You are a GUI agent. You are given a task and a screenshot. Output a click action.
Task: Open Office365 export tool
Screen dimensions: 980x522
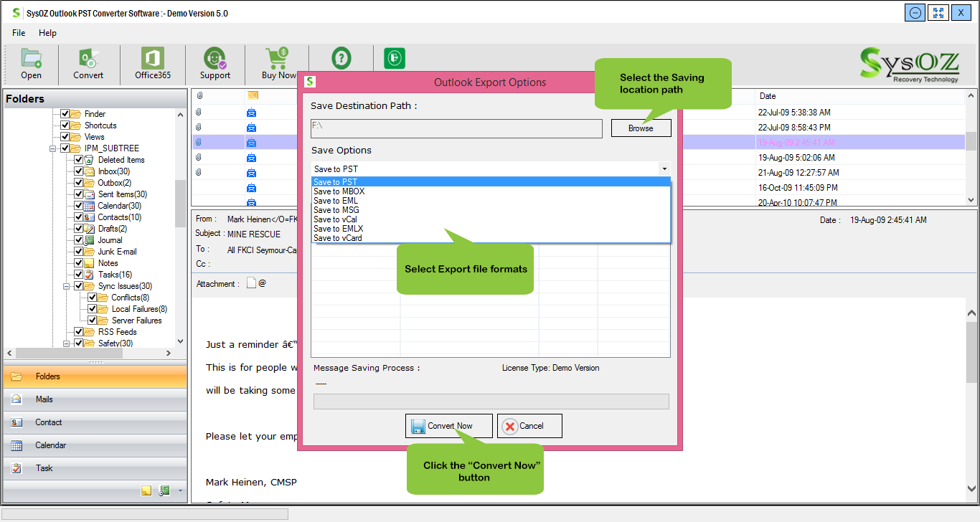152,63
